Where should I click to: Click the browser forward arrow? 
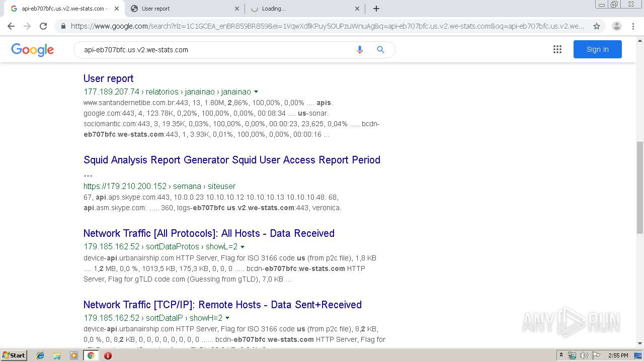(27, 26)
